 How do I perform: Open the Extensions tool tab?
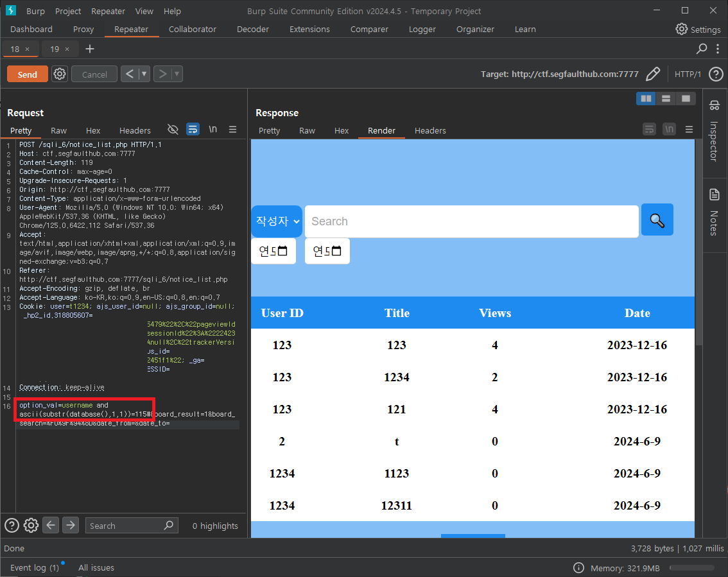[x=309, y=30]
